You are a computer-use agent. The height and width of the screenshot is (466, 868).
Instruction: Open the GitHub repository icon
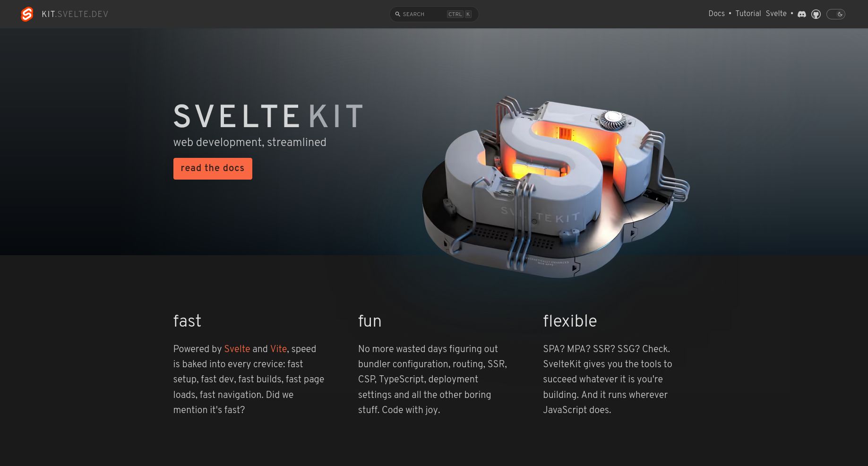coord(816,14)
